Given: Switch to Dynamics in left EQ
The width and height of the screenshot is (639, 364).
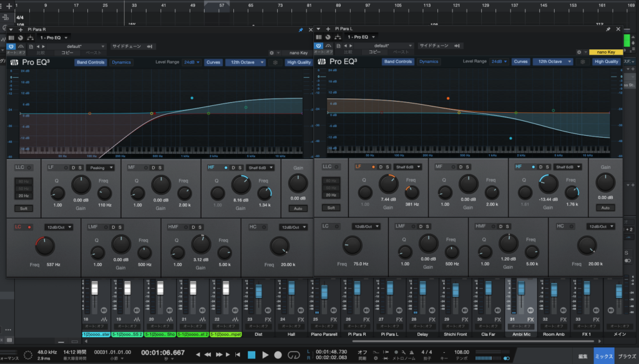Looking at the screenshot, I should [x=121, y=62].
